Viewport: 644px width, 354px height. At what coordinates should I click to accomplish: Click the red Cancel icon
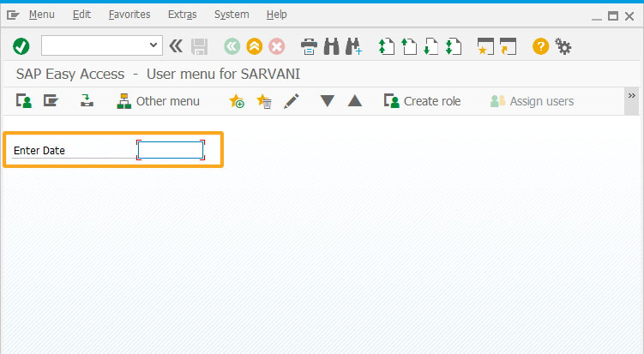pyautogui.click(x=276, y=46)
